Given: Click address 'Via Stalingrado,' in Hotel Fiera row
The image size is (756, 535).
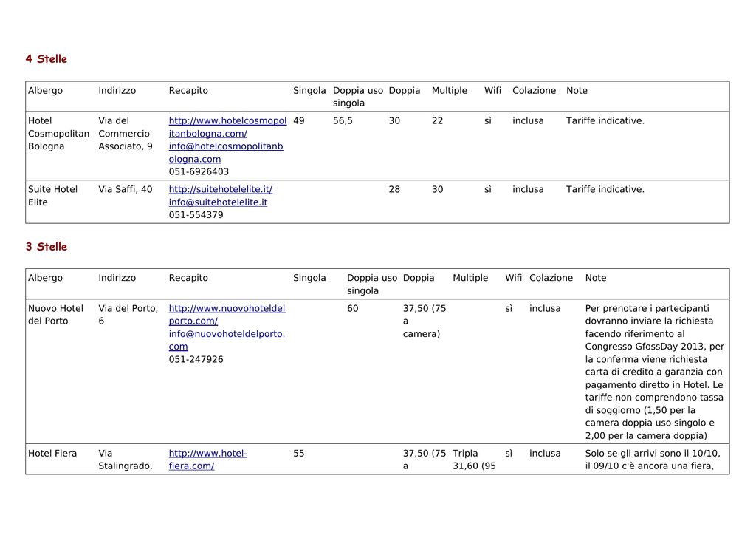Looking at the screenshot, I should (x=126, y=460).
